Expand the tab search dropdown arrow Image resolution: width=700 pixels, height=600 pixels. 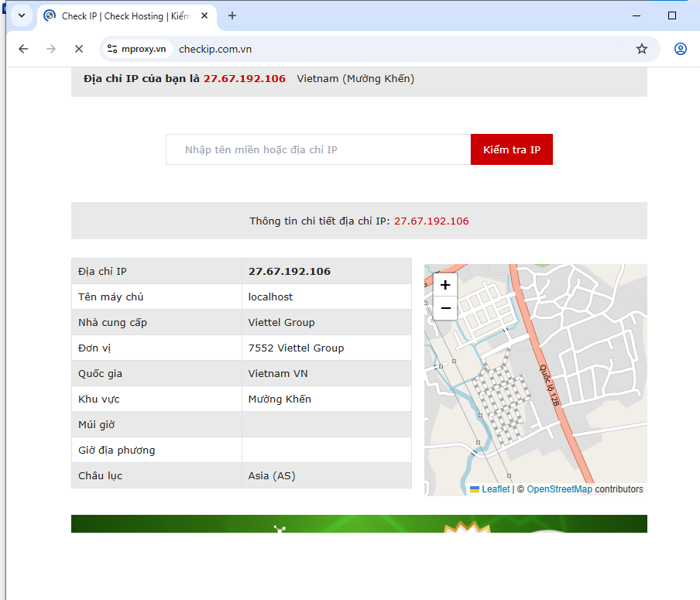22,15
